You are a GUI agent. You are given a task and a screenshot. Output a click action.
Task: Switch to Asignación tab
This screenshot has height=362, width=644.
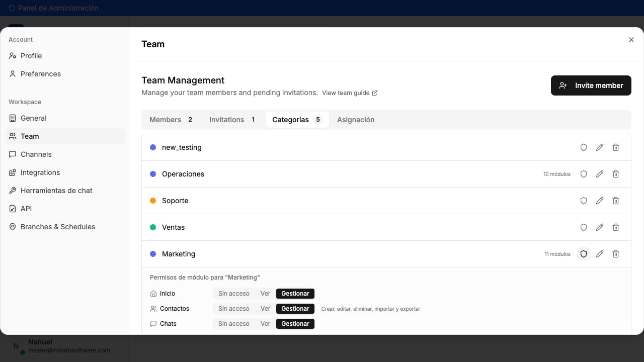pyautogui.click(x=356, y=120)
